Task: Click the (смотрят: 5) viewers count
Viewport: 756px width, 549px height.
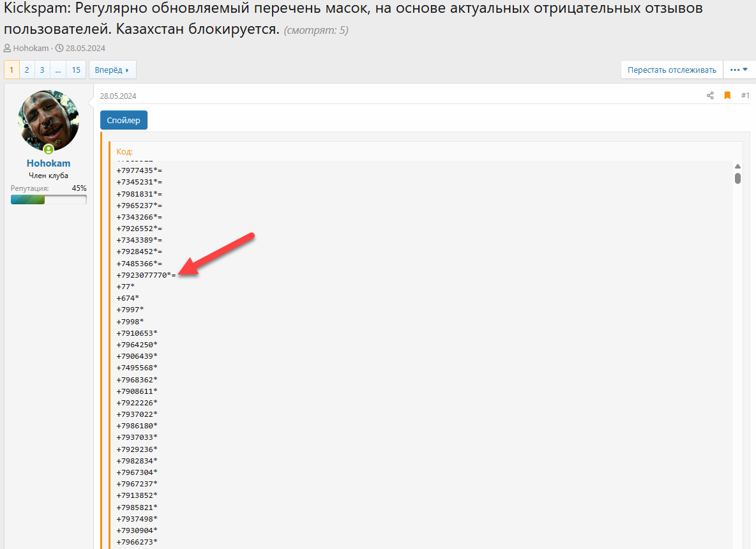Action: (316, 31)
